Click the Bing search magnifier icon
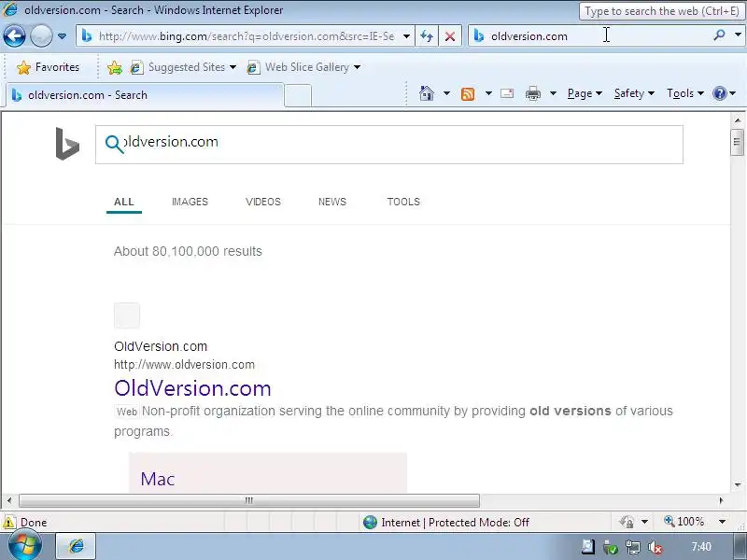This screenshot has height=560, width=747. pos(114,144)
